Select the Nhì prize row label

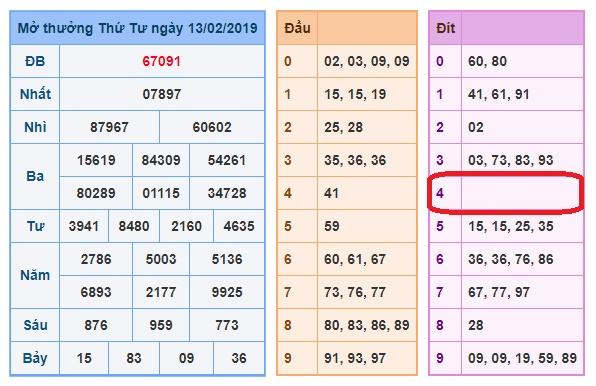(35, 127)
